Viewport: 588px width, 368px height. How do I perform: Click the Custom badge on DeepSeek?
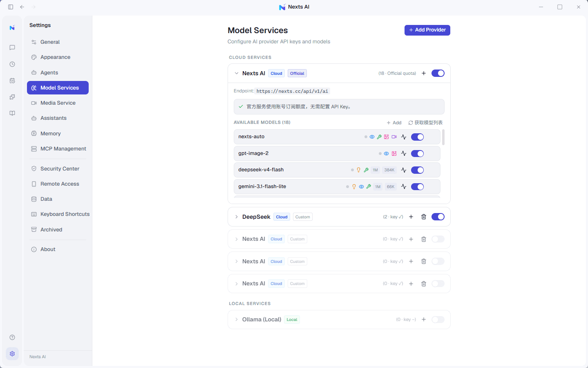point(303,217)
